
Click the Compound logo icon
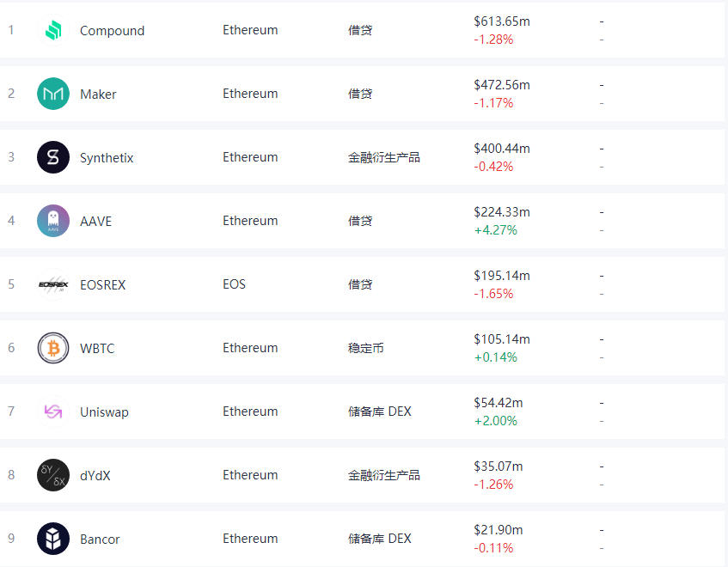coord(53,31)
